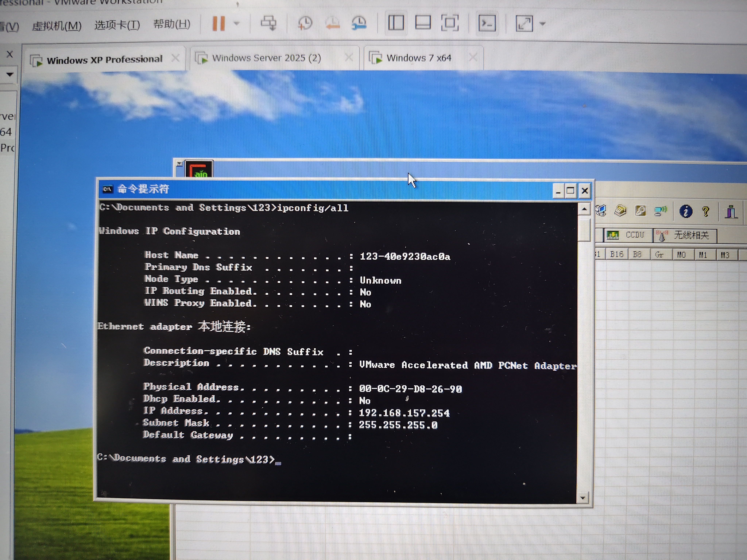Select the 无线相关 tab
747x560 pixels.
(x=685, y=235)
